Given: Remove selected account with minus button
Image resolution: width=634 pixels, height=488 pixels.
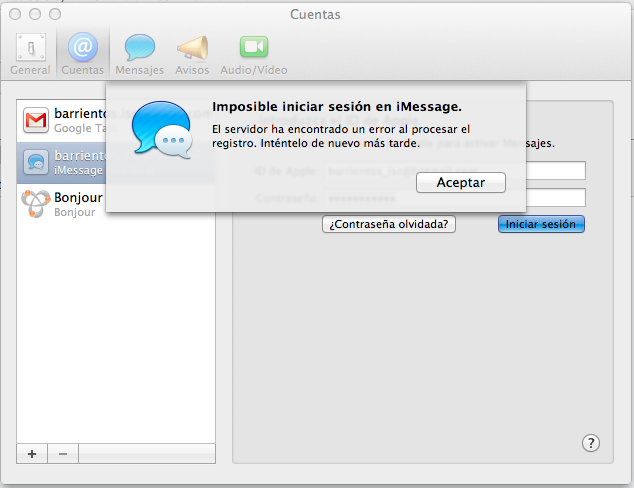Looking at the screenshot, I should coord(63,454).
